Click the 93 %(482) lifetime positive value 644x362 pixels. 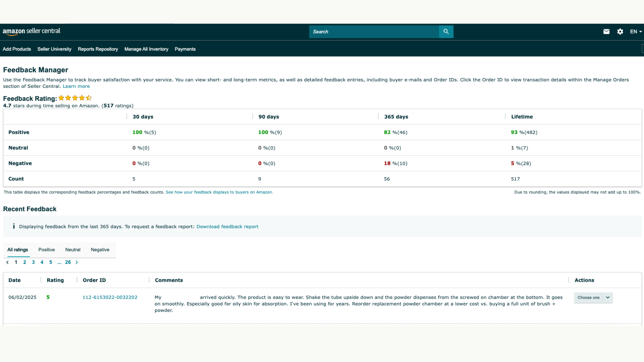524,132
